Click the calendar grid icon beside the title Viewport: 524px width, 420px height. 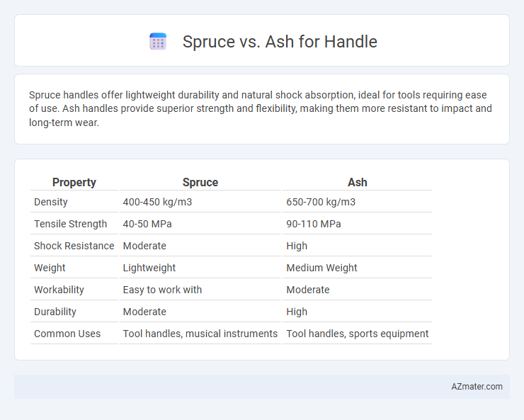(158, 41)
